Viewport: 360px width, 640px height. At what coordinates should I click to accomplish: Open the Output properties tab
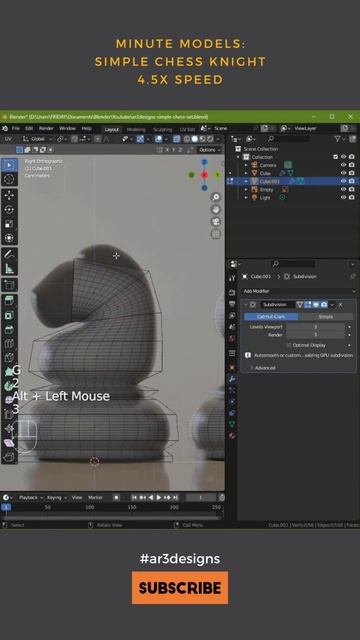tap(232, 304)
